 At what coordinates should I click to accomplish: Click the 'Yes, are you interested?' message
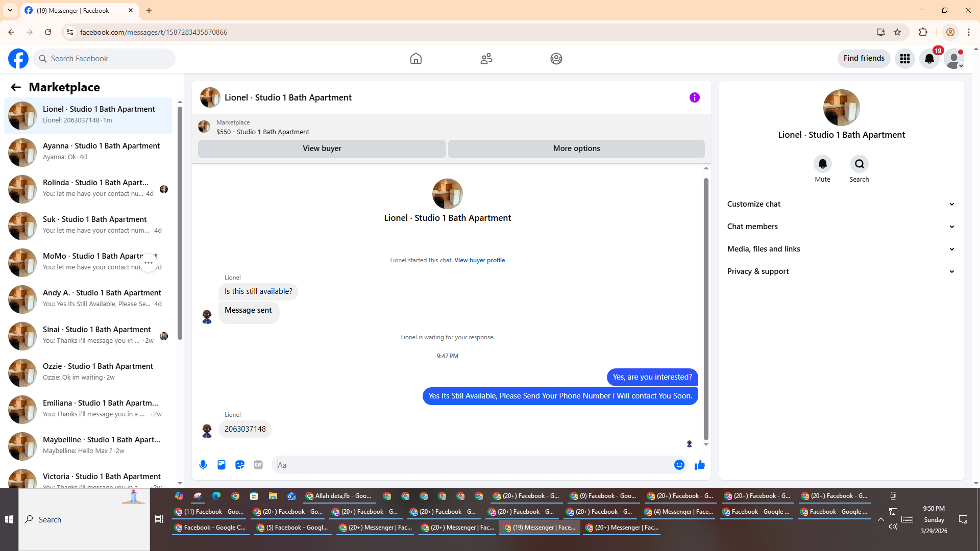(652, 377)
